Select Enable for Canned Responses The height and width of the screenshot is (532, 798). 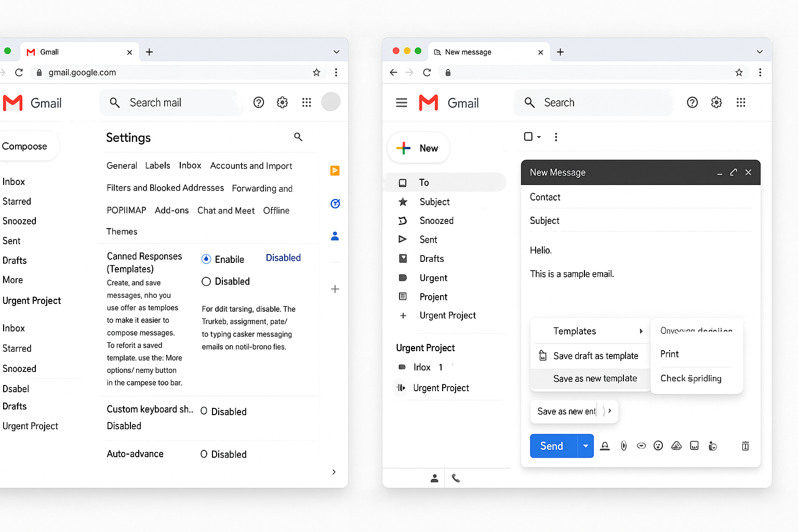point(206,259)
